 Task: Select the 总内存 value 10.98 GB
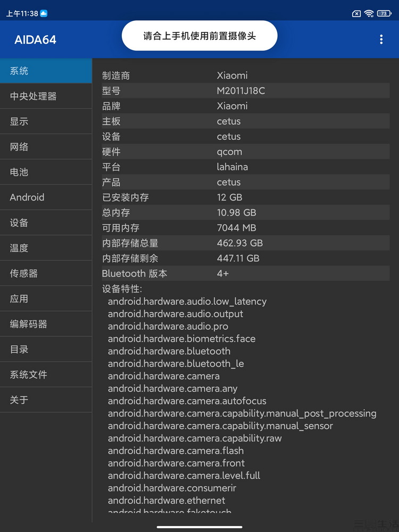(237, 212)
